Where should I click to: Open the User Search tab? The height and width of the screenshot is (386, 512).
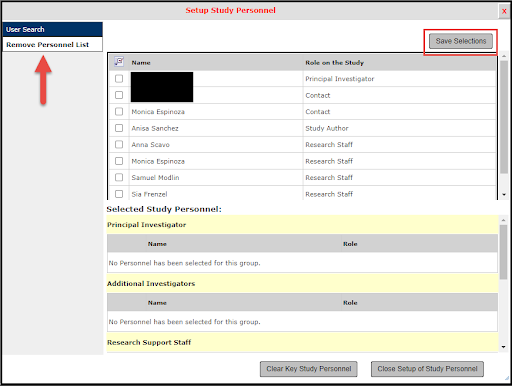tap(53, 29)
